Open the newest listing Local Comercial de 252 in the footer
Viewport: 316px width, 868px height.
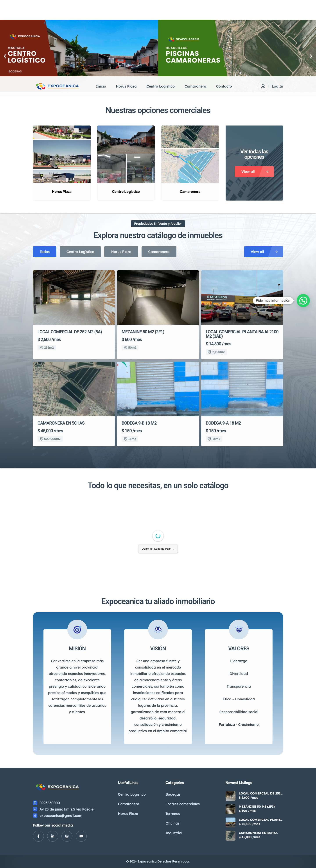(260, 793)
